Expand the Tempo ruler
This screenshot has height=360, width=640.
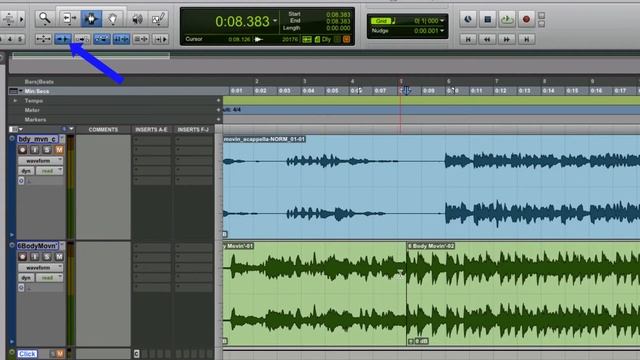(x=16, y=100)
